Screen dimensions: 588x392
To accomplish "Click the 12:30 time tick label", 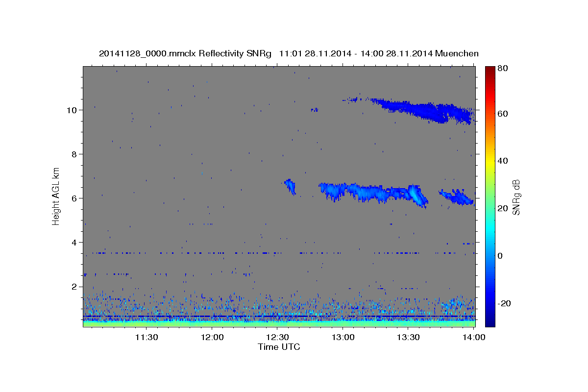I will (x=277, y=337).
